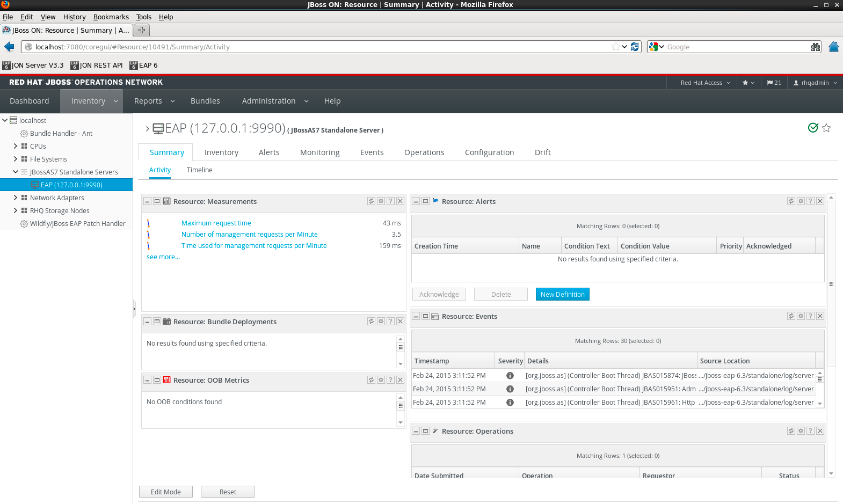Switch to the Operations tab
843x504 pixels.
(424, 152)
